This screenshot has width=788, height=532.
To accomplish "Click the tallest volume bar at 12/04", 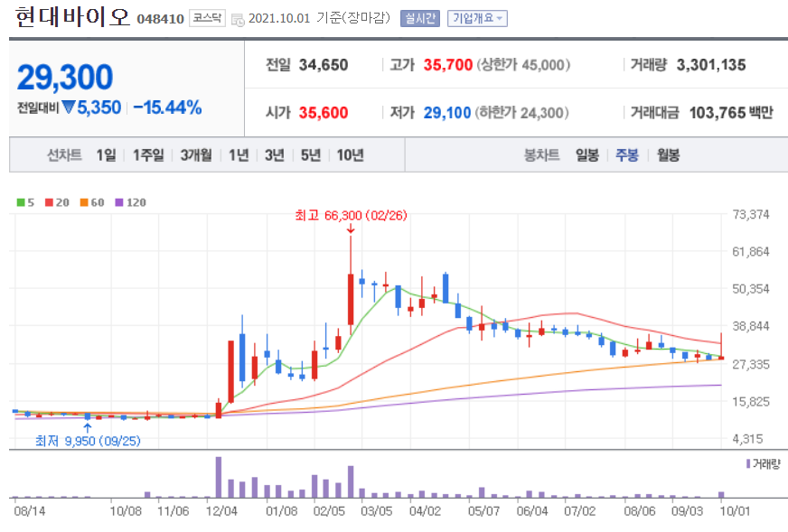I will 219,477.
